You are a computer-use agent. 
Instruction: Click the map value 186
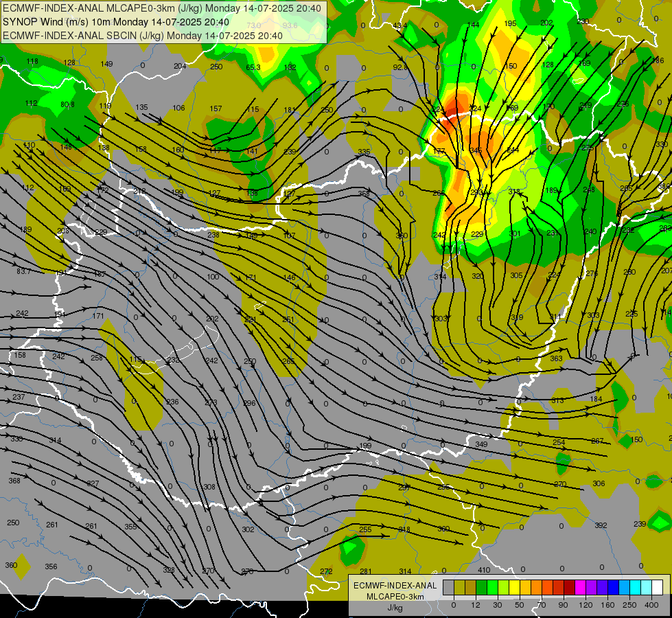pos(658,61)
